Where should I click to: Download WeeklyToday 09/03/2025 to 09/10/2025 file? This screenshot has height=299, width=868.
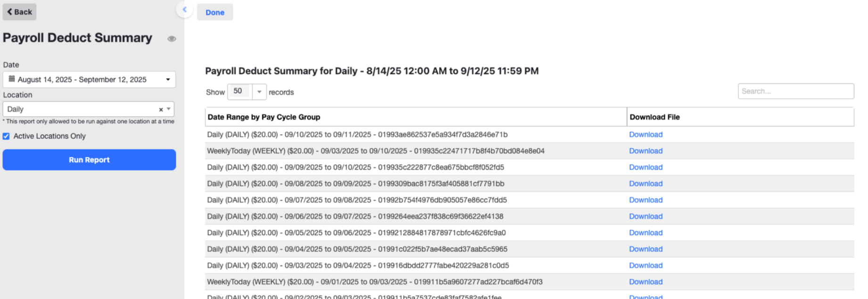[x=646, y=151]
